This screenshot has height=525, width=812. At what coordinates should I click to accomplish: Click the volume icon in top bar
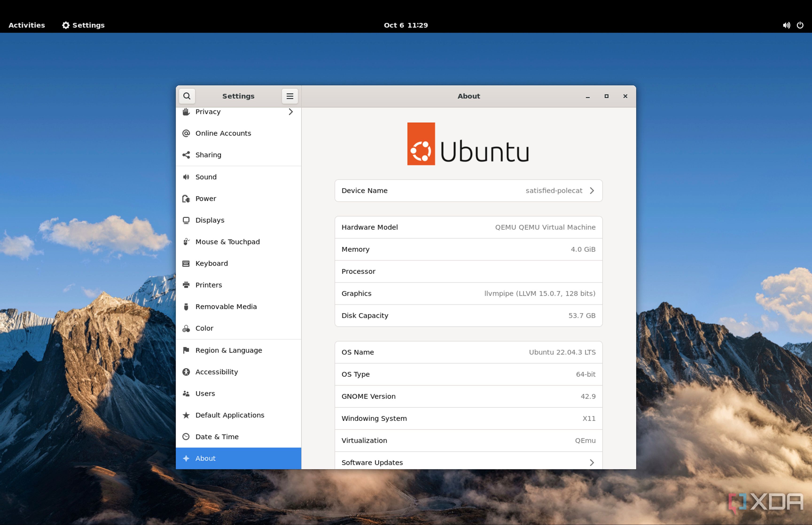[786, 25]
